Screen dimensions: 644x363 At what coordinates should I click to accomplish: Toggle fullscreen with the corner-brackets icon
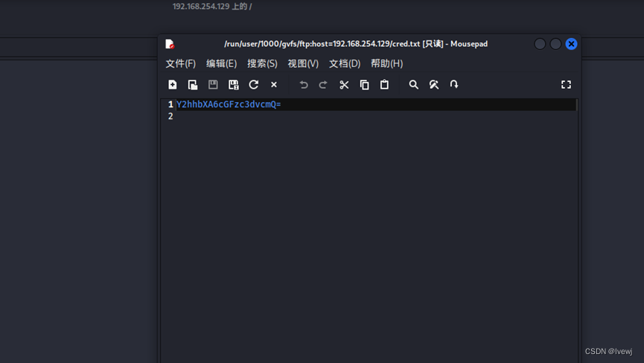(x=566, y=85)
